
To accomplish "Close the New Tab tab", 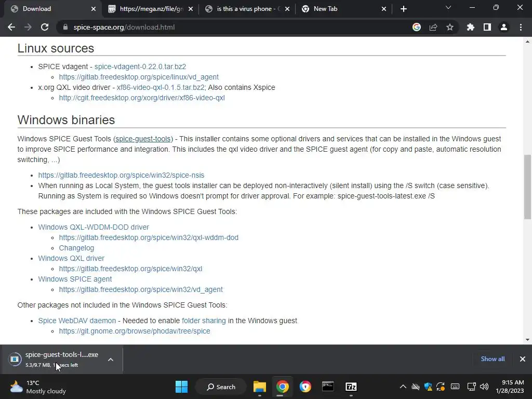I will pos(384,9).
